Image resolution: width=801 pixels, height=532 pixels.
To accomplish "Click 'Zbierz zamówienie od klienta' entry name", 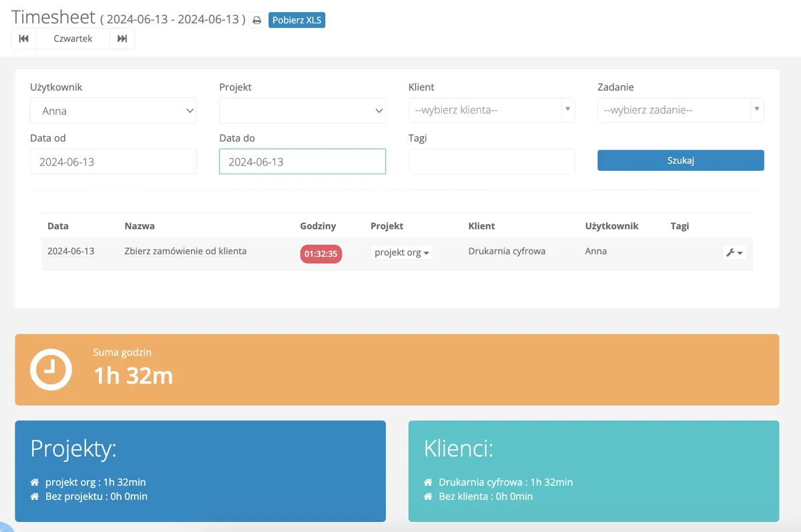I will click(186, 252).
